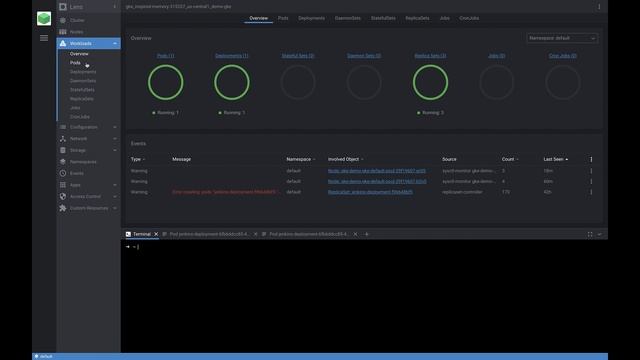
Task: Expand the Network section
Action: [x=115, y=139]
